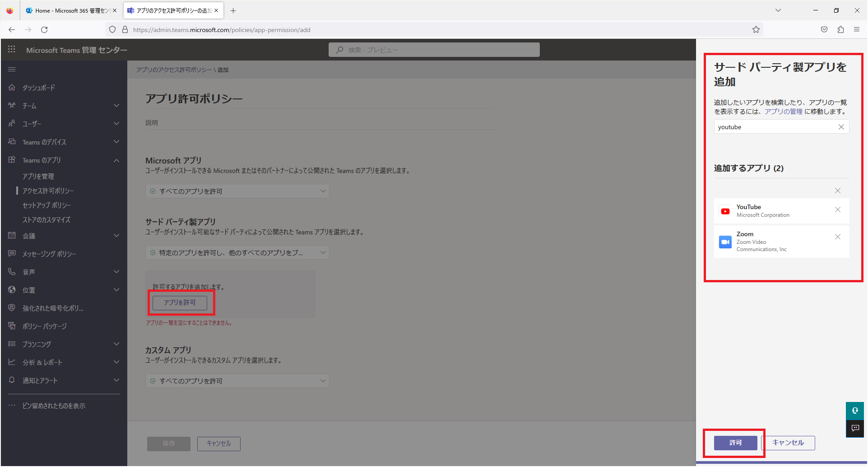Expand the Teams devices sidebar section
This screenshot has height=467, width=868.
pos(116,142)
